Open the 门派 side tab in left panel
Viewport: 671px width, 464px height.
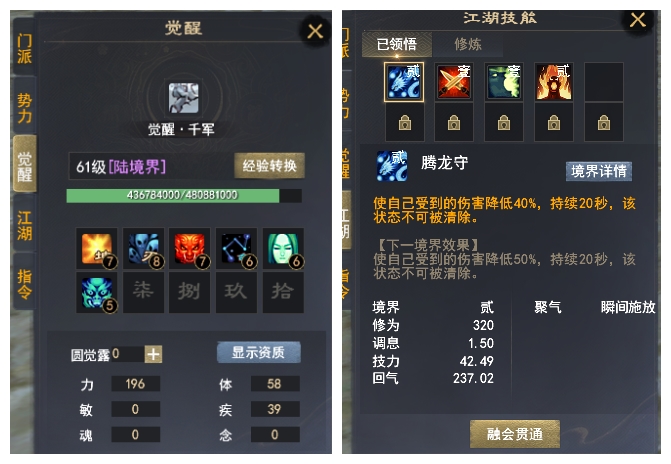click(24, 48)
